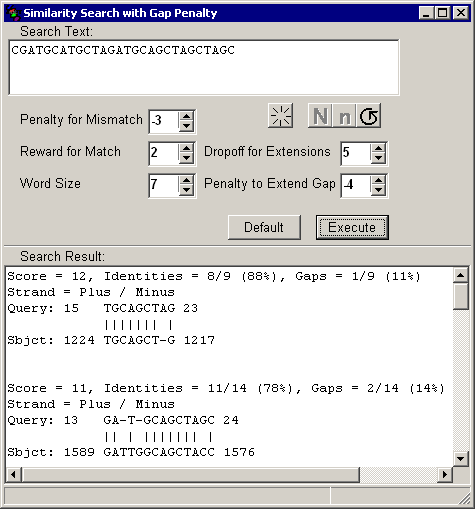Click the lowercase n icon button
Image resolution: width=475 pixels, height=509 pixels.
click(344, 116)
